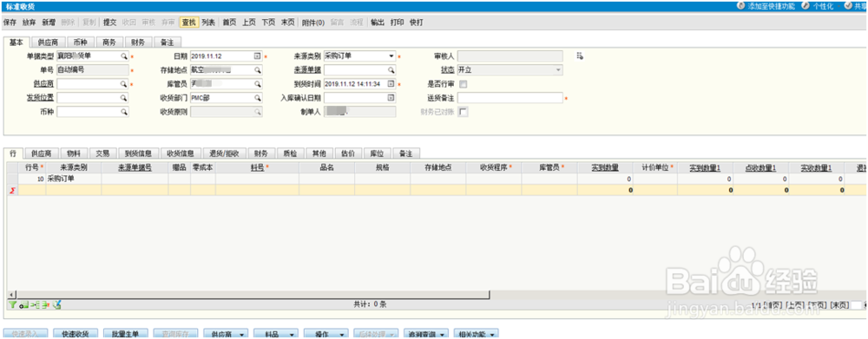Switch to the 物料 line tab

tap(74, 153)
